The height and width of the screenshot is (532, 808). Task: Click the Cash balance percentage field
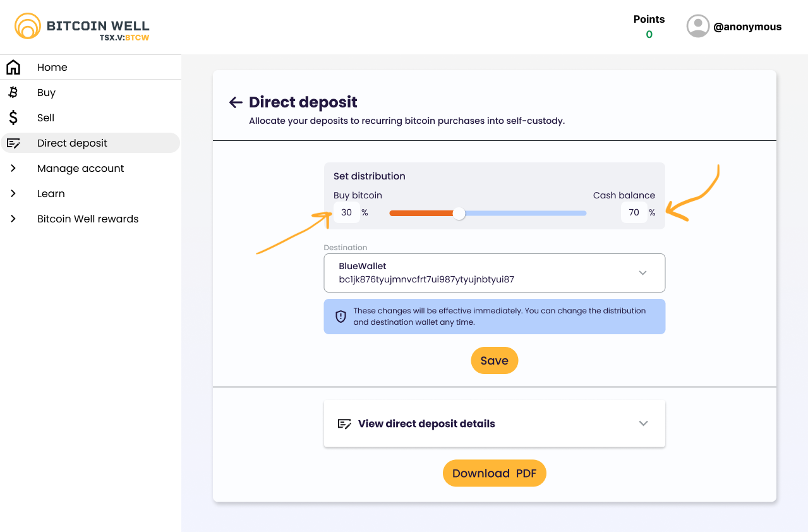click(634, 213)
